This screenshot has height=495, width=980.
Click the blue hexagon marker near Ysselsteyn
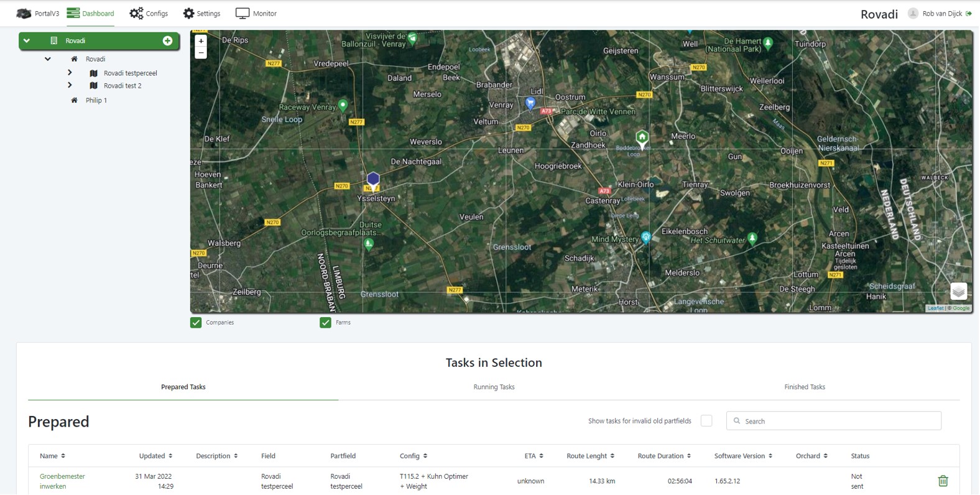point(373,180)
